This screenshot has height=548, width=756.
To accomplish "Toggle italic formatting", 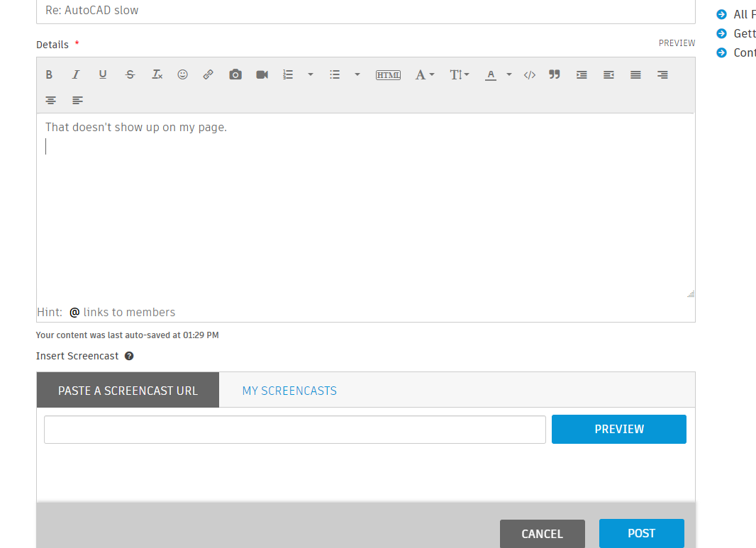I will coord(76,74).
